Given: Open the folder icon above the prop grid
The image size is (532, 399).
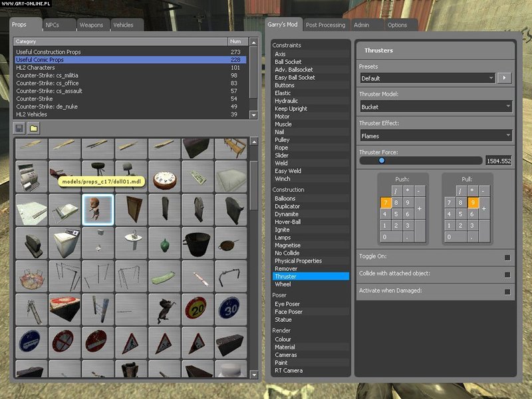Looking at the screenshot, I should [x=33, y=128].
